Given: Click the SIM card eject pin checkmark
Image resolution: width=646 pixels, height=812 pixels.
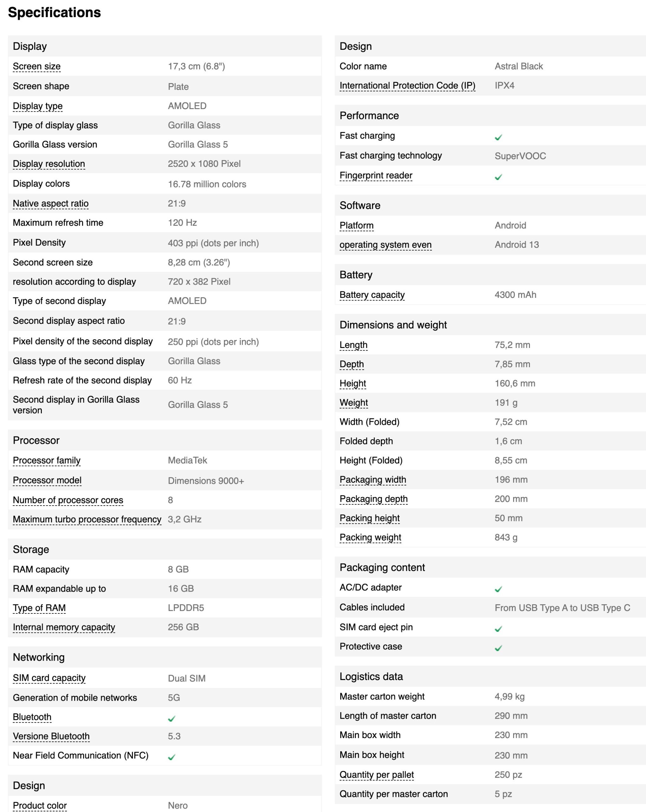Looking at the screenshot, I should click(x=498, y=629).
